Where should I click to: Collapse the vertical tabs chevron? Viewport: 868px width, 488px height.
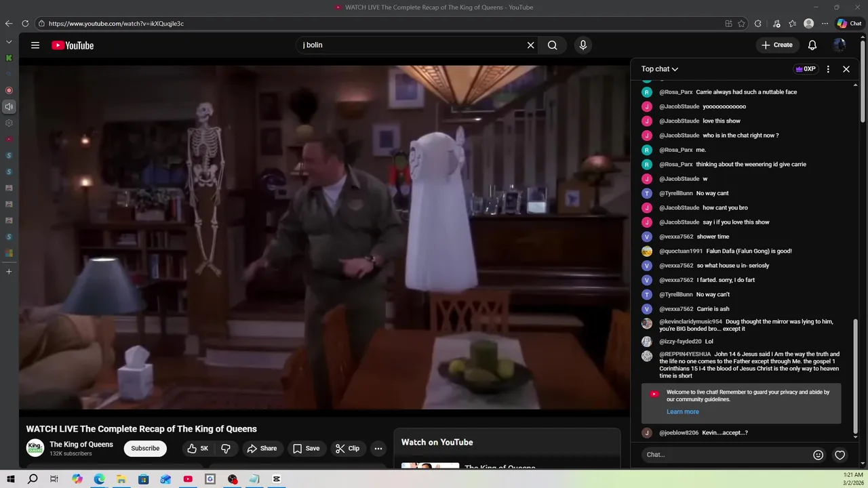tap(9, 42)
